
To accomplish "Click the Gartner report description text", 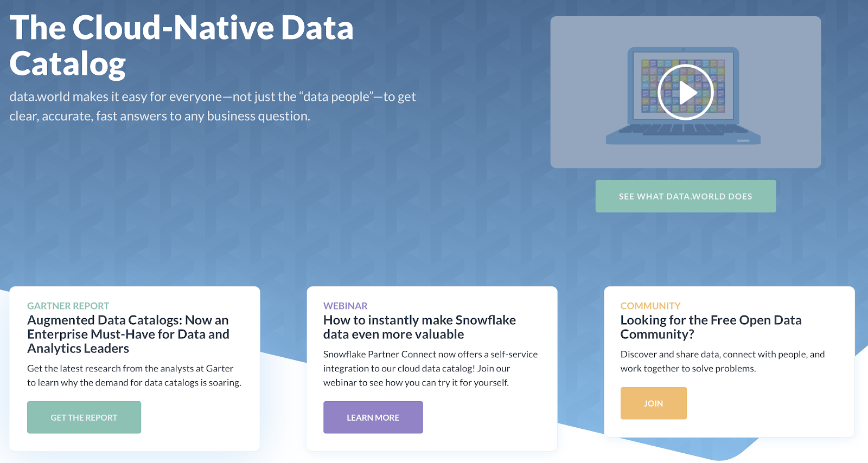I will click(x=134, y=375).
